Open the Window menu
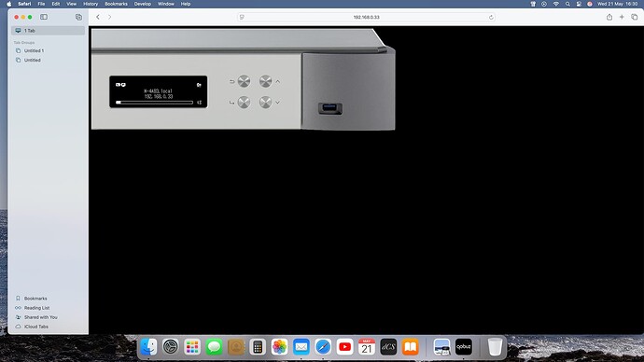The height and width of the screenshot is (362, 644). coord(166,4)
